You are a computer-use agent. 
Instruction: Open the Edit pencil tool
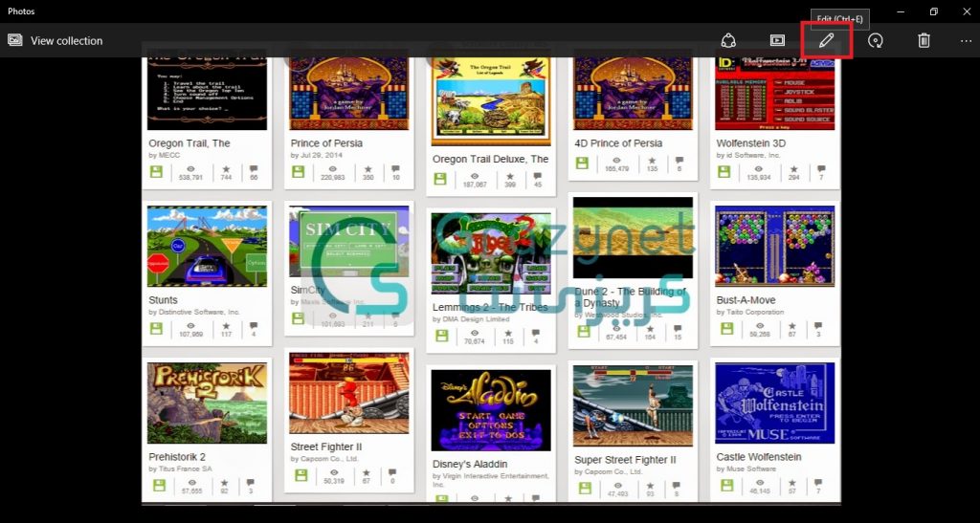[x=826, y=40]
